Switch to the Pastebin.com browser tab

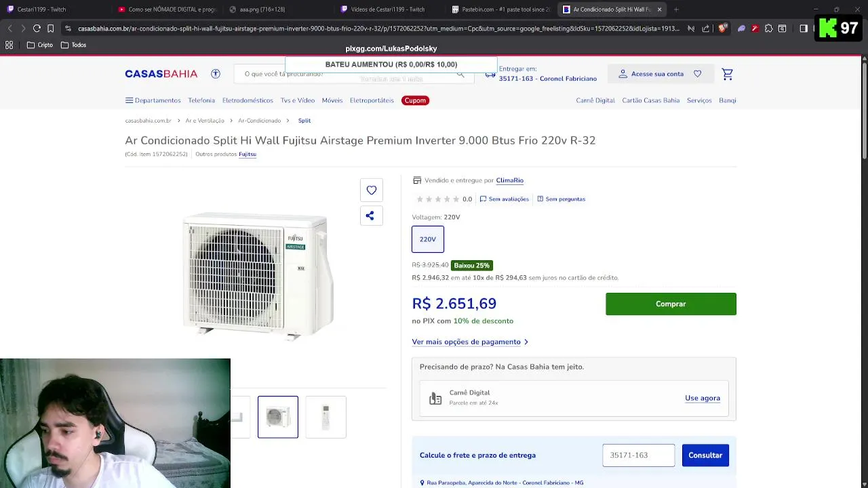tap(500, 9)
